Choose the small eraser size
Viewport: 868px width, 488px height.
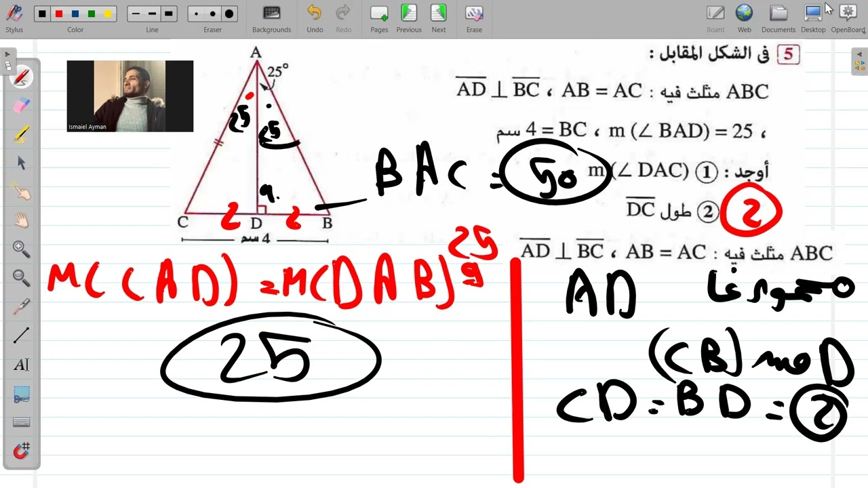click(x=197, y=14)
